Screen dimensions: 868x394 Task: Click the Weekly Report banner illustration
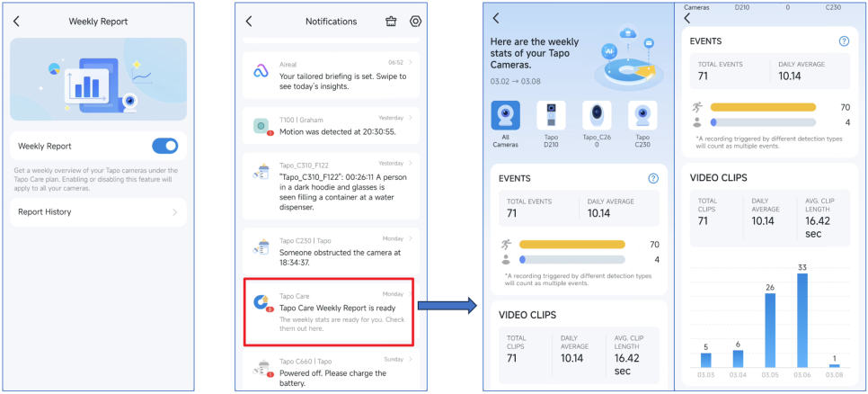point(98,79)
